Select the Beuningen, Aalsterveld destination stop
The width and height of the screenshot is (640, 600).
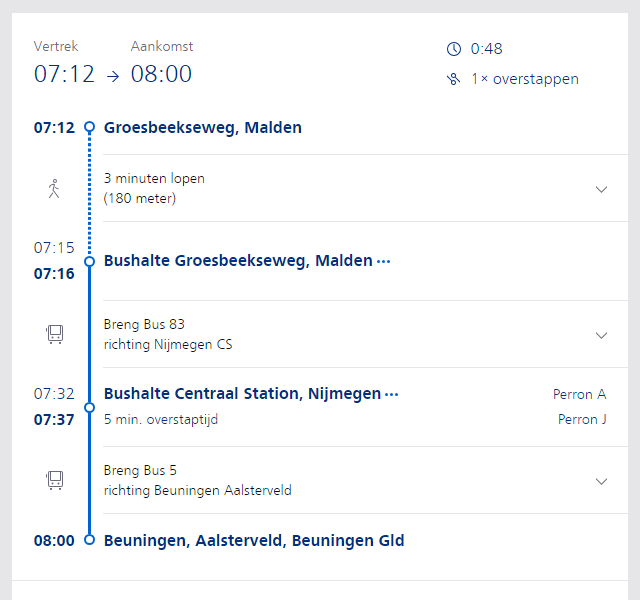click(254, 541)
